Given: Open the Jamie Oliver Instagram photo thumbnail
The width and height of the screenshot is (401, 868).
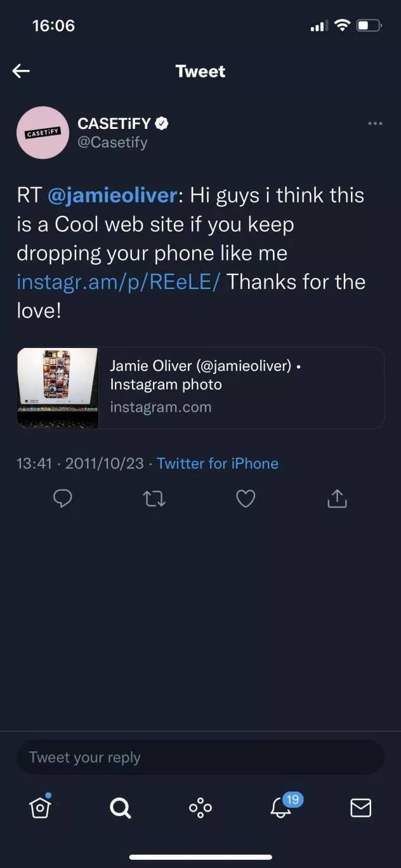Looking at the screenshot, I should click(58, 388).
